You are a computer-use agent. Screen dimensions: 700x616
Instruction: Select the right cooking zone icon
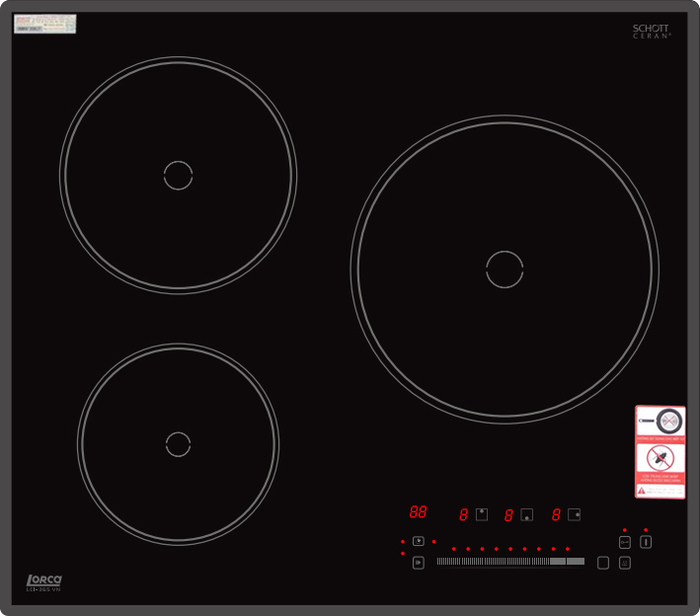pyautogui.click(x=574, y=513)
